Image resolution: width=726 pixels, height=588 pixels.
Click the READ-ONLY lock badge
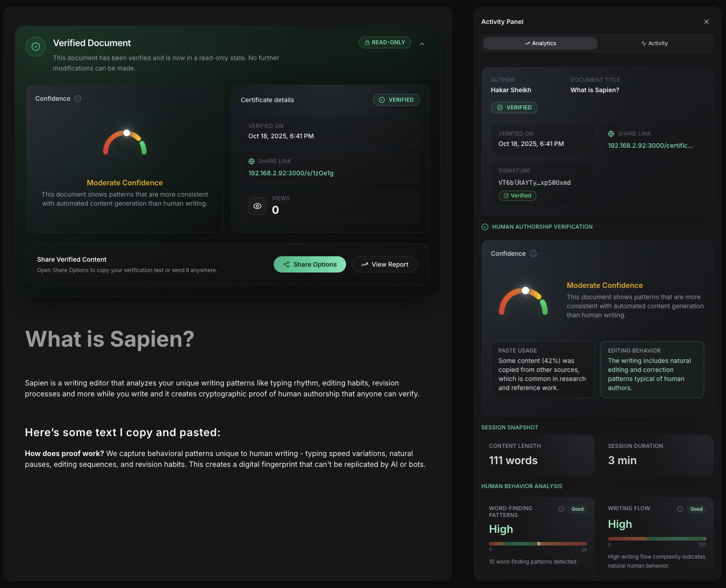tap(385, 42)
